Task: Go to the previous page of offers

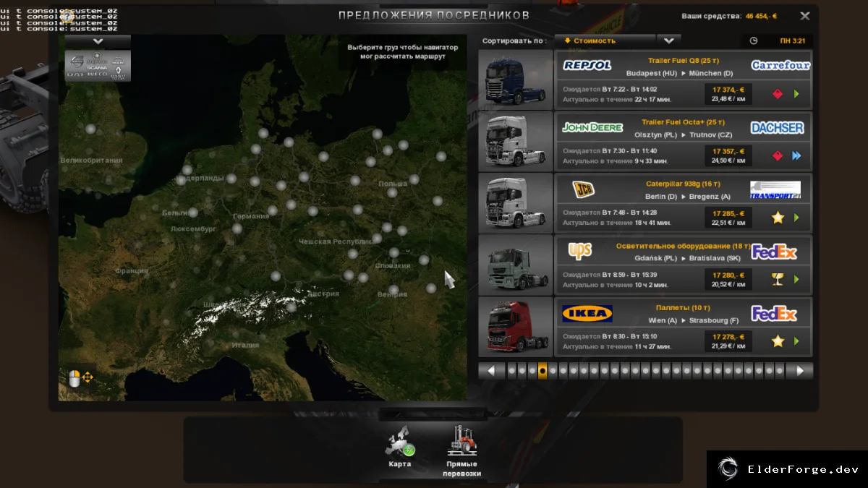Action: [x=491, y=371]
